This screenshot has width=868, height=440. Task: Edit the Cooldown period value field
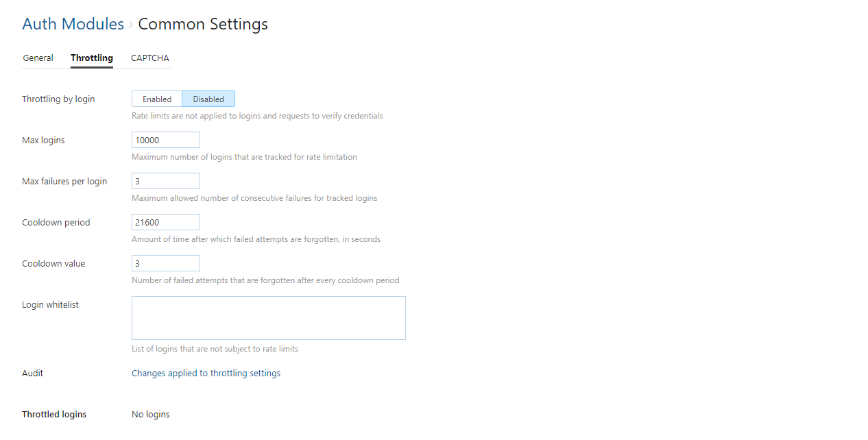click(x=166, y=223)
